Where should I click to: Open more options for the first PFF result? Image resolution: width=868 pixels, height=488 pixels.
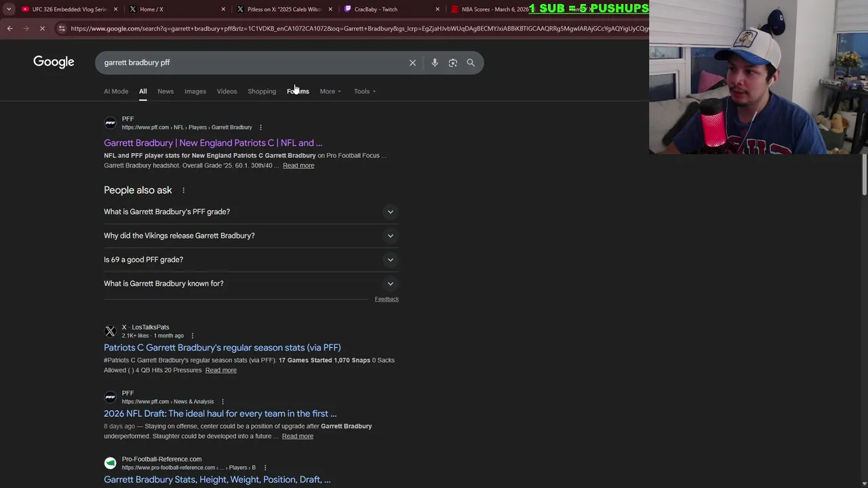point(260,127)
